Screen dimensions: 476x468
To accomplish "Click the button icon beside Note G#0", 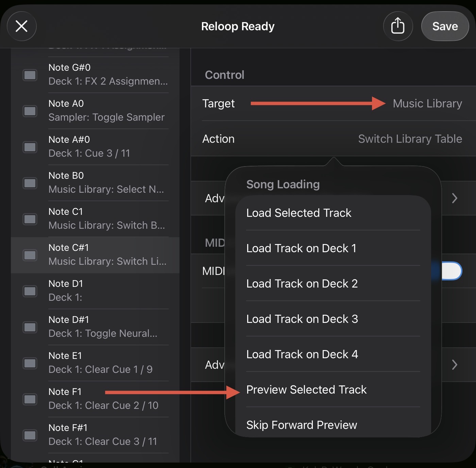I will pyautogui.click(x=30, y=75).
